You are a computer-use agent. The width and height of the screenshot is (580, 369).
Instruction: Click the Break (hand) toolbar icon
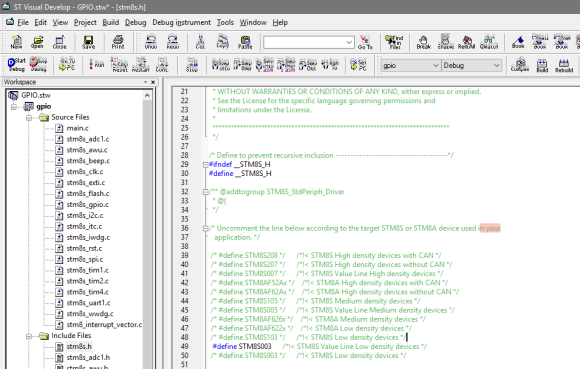424,42
